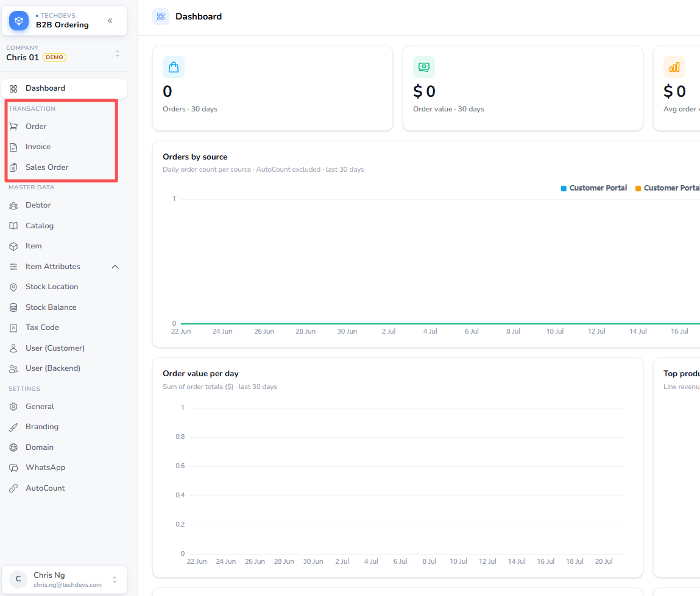Screen dimensions: 700x596
Task: Click the Order cart icon
Action: coord(13,127)
